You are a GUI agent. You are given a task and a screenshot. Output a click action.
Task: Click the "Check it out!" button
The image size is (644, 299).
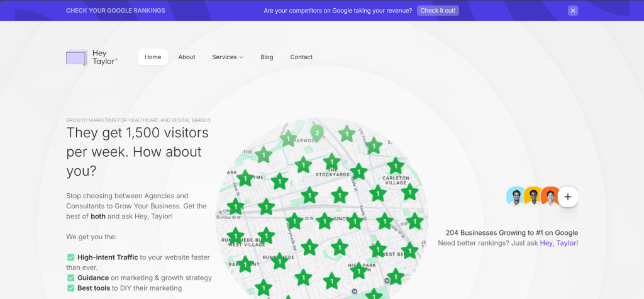438,11
